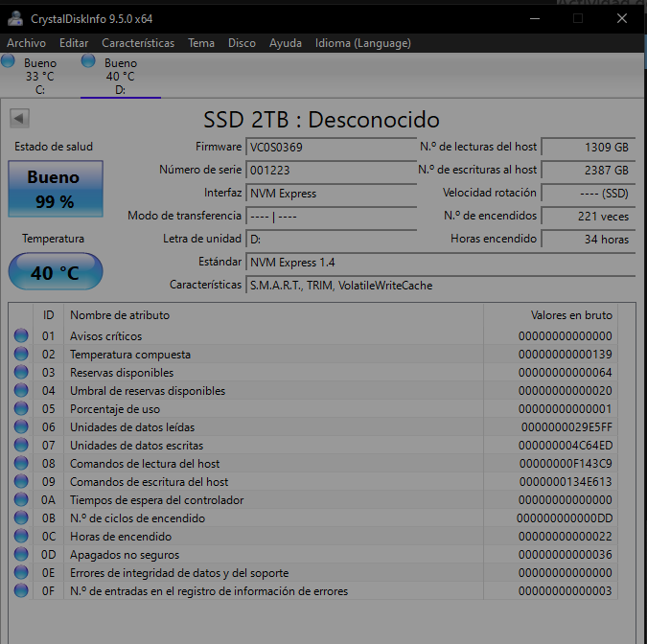Click the Bueno 99 % health status button
This screenshot has height=644, width=647.
[x=56, y=189]
